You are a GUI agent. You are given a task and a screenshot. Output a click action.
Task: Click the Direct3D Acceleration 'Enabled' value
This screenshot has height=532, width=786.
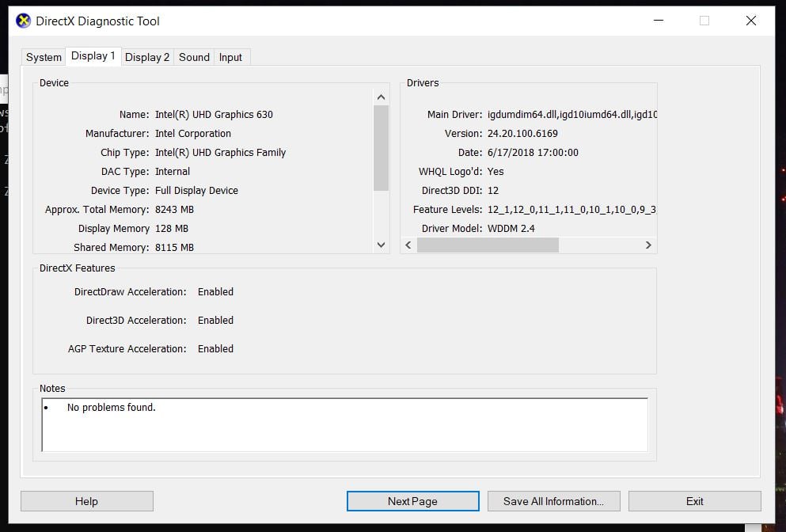pyautogui.click(x=215, y=321)
